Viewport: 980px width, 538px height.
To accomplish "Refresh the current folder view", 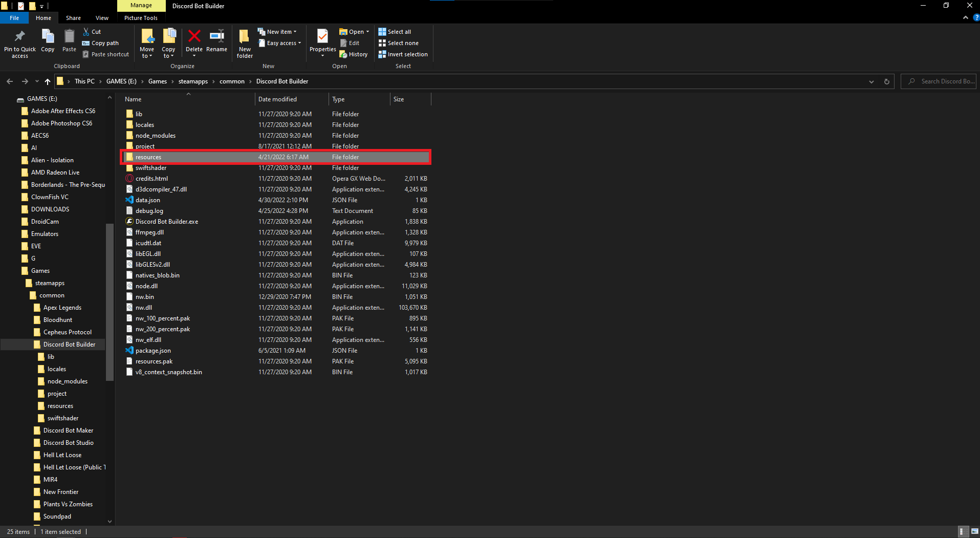I will [887, 81].
